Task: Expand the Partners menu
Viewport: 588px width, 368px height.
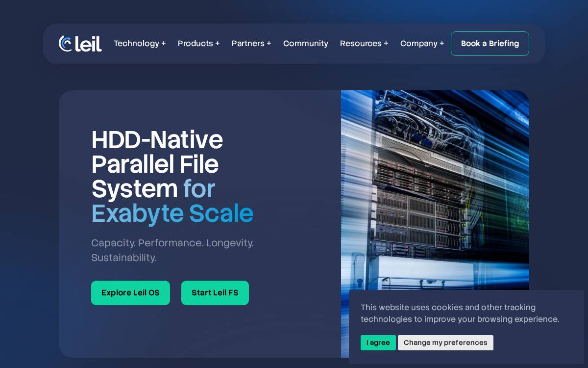Action: 251,44
